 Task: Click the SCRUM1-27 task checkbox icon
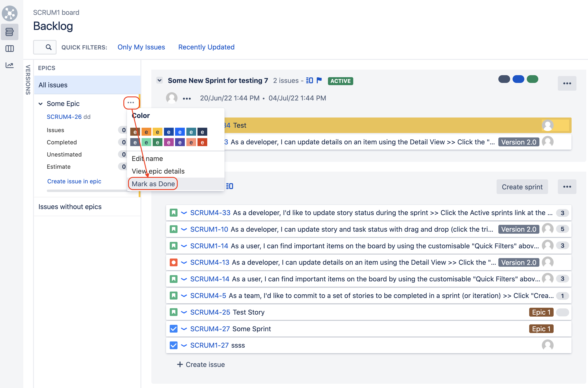[x=174, y=345]
